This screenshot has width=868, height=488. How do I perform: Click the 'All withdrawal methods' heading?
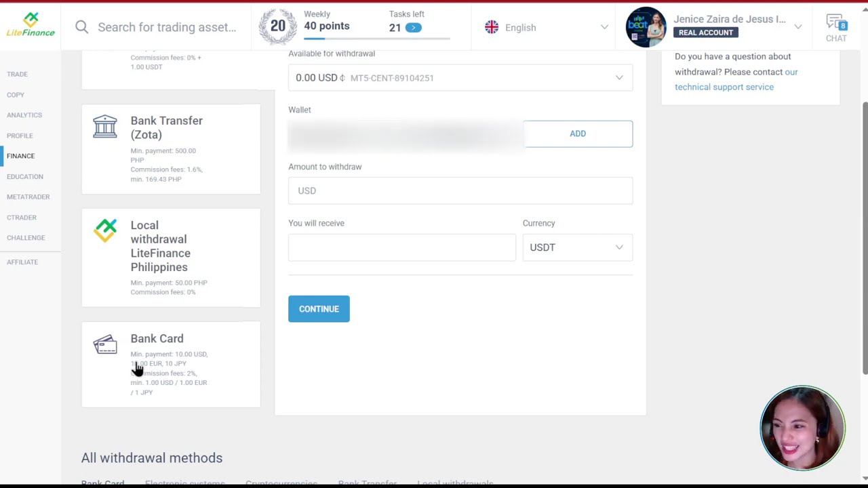[152, 457]
